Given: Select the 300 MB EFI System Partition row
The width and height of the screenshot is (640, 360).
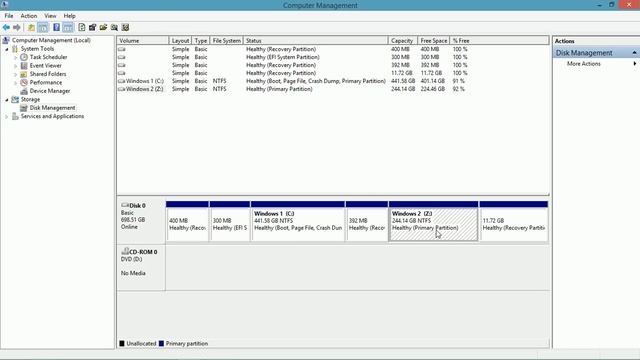Looking at the screenshot, I should coord(293,57).
